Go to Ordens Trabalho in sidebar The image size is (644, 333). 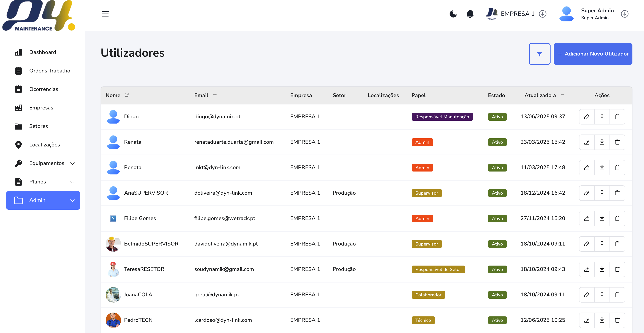pos(50,71)
